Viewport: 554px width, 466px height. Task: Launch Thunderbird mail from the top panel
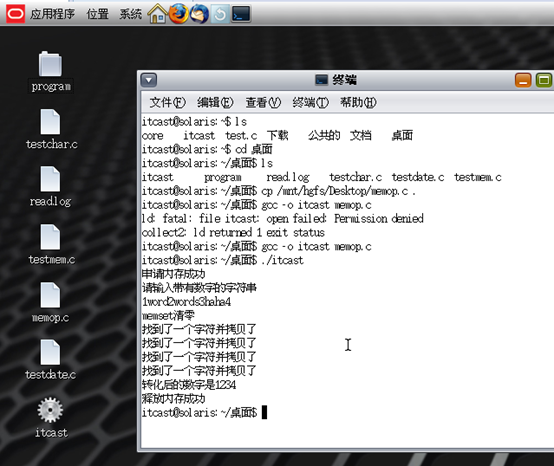(x=199, y=14)
